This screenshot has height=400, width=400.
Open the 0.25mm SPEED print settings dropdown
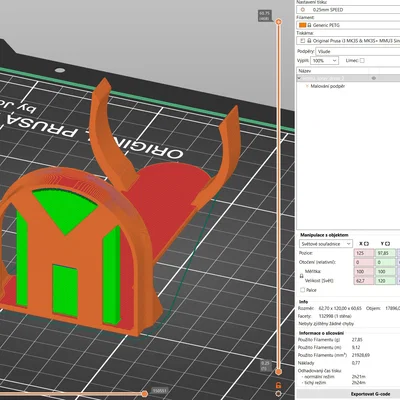click(348, 10)
